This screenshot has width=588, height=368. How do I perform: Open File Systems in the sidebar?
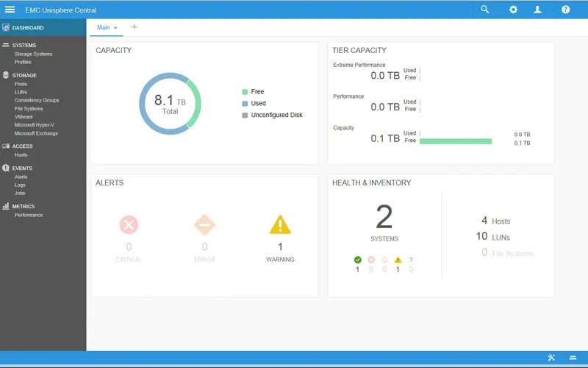point(29,108)
